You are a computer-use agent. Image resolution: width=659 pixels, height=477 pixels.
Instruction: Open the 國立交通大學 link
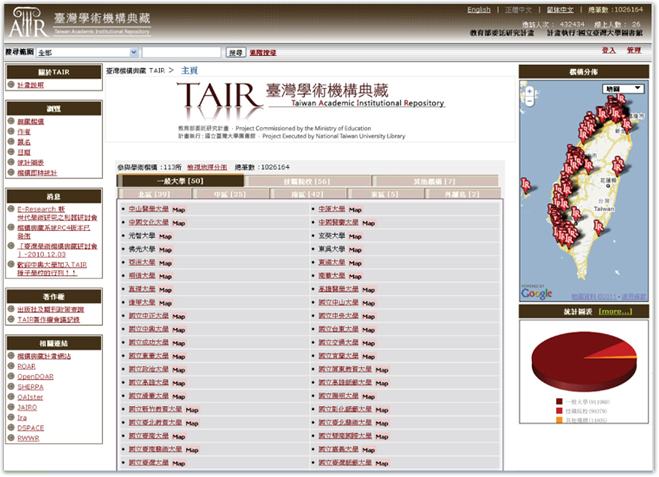[338, 343]
